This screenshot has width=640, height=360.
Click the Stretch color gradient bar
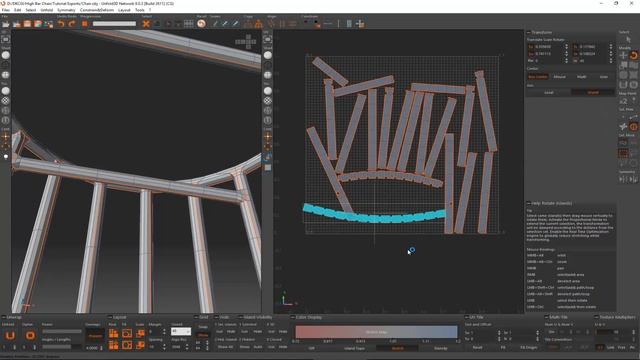click(x=376, y=332)
